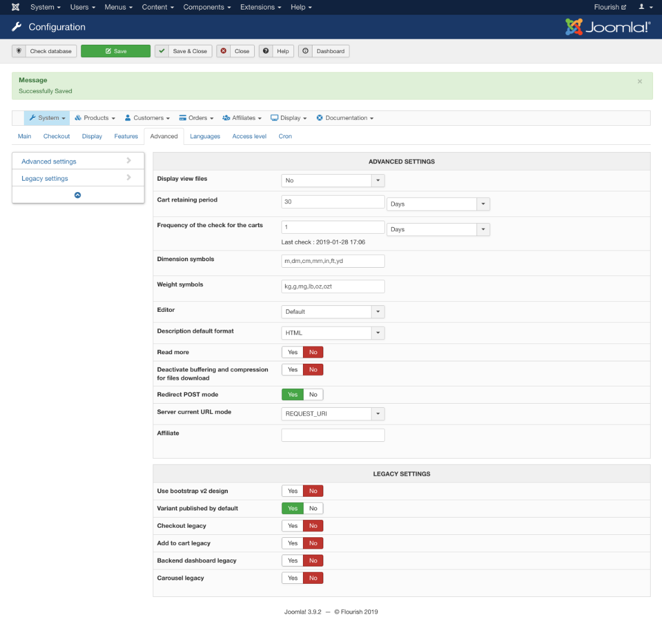Open the Affiliates menu with people icon
Screen dimensions: 662x644
point(242,118)
